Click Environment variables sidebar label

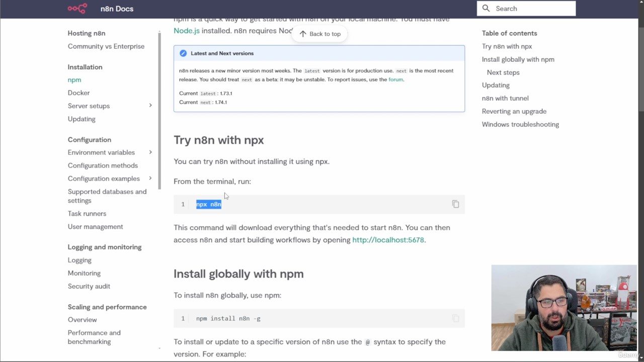coord(101,152)
